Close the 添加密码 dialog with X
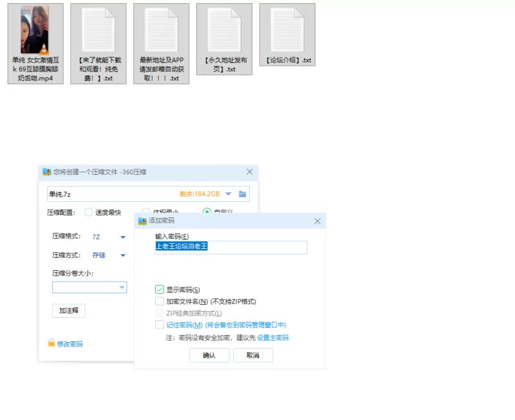The width and height of the screenshot is (515, 420). [x=317, y=221]
